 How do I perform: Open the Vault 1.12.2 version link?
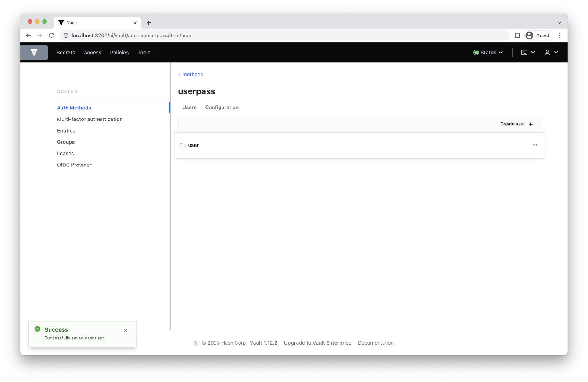tap(263, 343)
